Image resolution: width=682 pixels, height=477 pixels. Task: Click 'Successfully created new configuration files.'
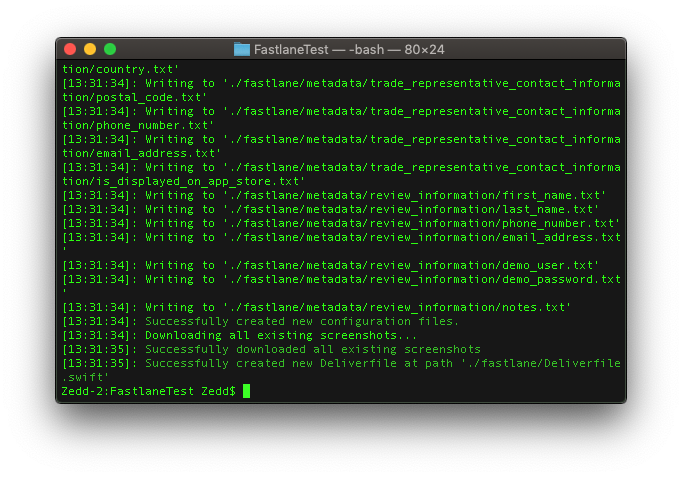[302, 321]
